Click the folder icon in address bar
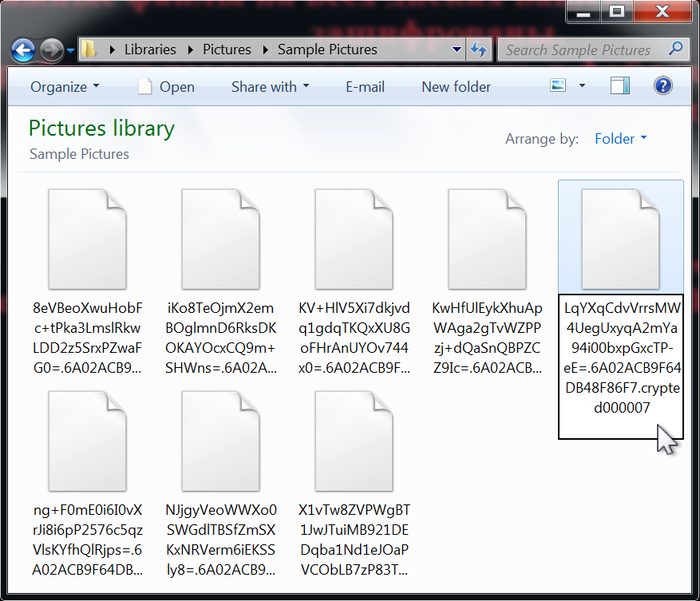Screen dimensions: 700x601 89,49
